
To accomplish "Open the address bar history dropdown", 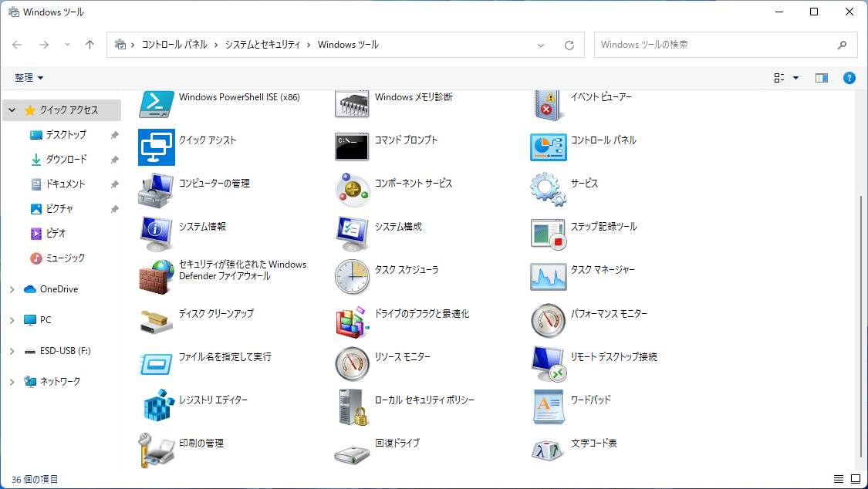I will [541, 46].
